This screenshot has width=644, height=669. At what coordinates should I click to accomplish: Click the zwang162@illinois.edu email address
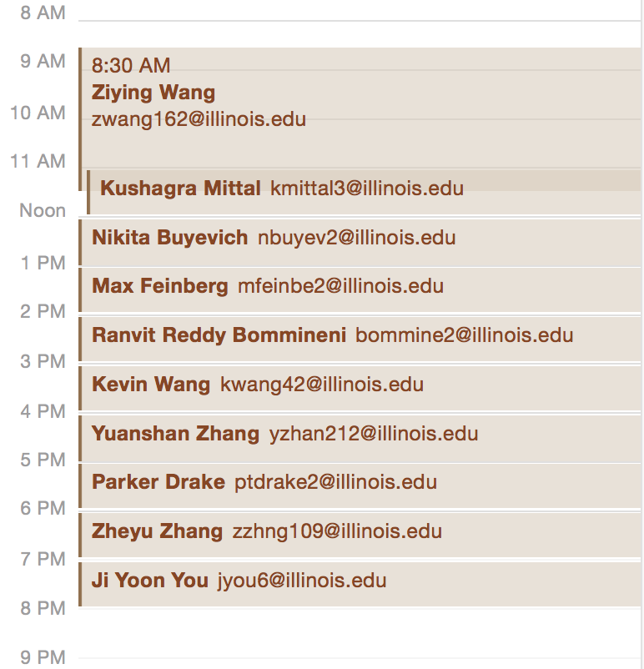click(x=199, y=119)
